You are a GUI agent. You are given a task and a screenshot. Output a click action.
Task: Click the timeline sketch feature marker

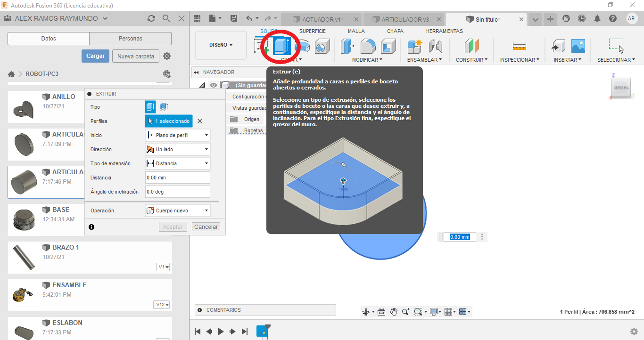(262, 331)
